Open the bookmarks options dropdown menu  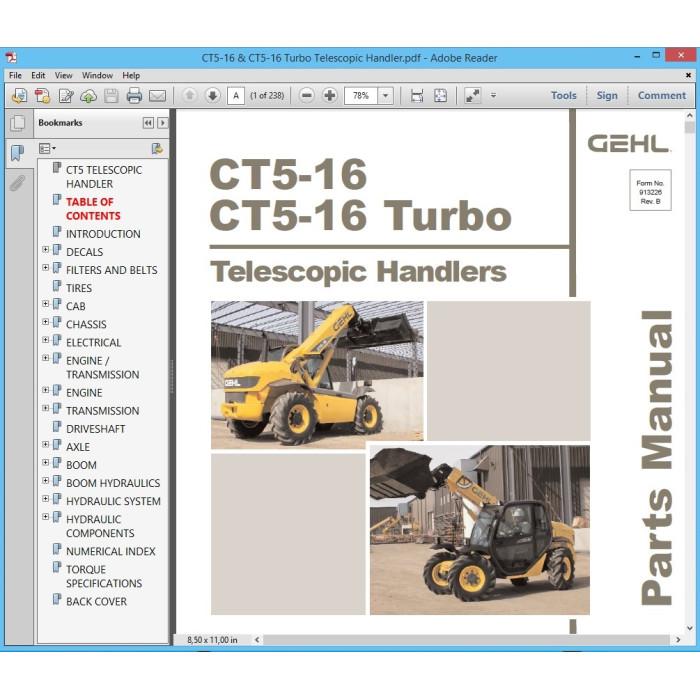point(47,148)
